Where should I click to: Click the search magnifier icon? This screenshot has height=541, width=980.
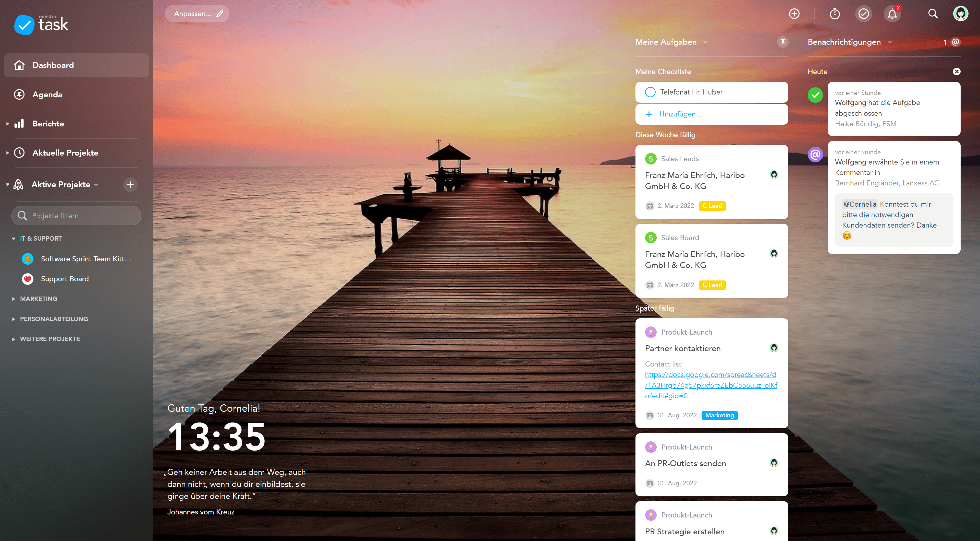click(933, 14)
